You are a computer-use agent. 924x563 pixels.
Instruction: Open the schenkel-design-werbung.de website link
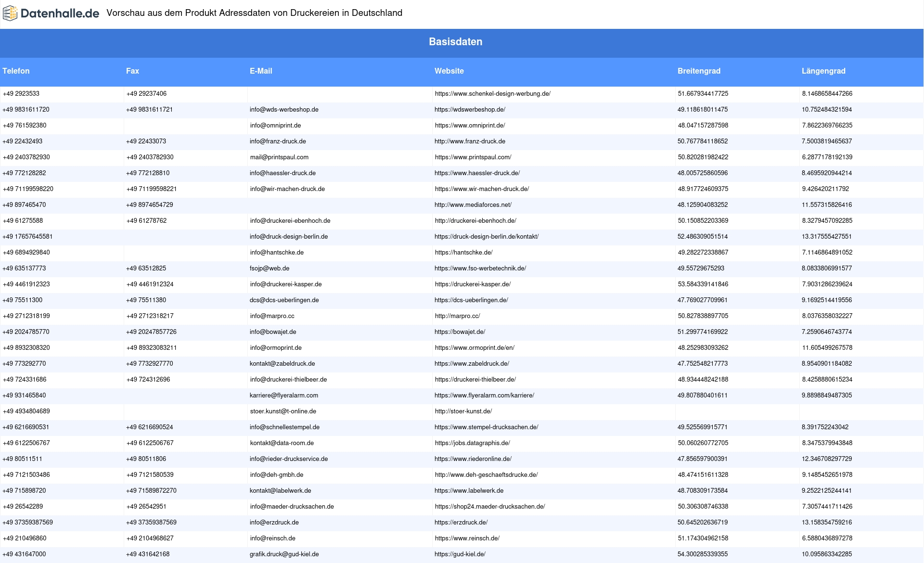pos(493,94)
